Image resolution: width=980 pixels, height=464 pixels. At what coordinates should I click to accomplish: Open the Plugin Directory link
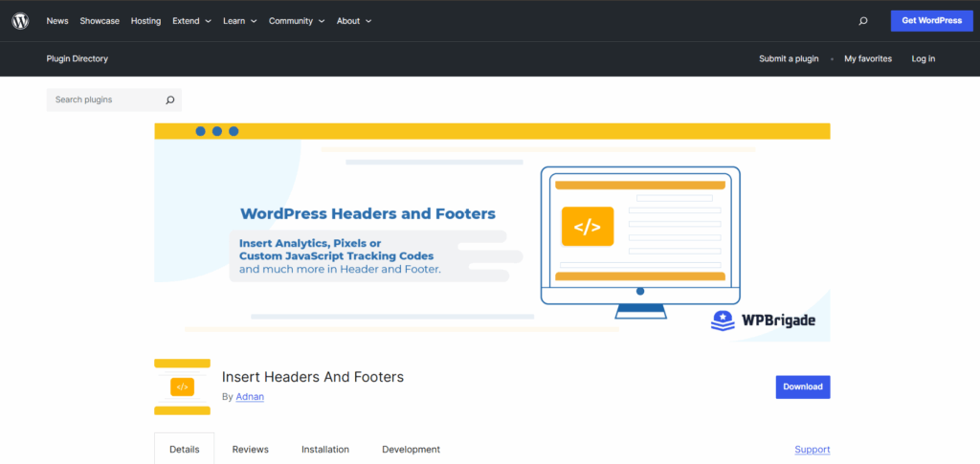tap(77, 58)
